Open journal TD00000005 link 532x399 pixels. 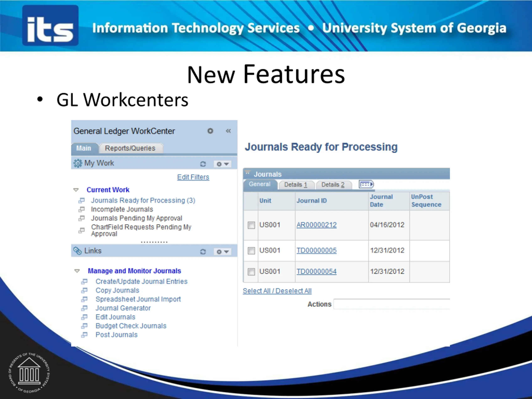(316, 250)
